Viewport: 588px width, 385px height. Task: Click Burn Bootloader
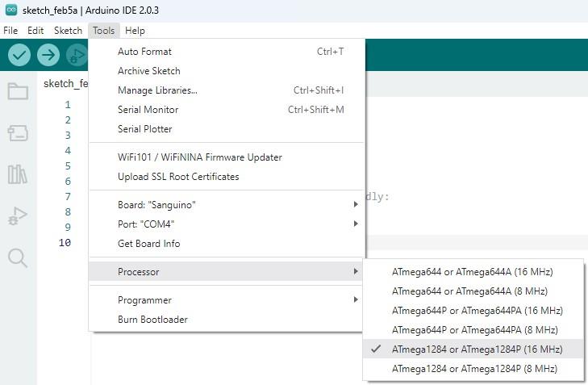point(152,320)
